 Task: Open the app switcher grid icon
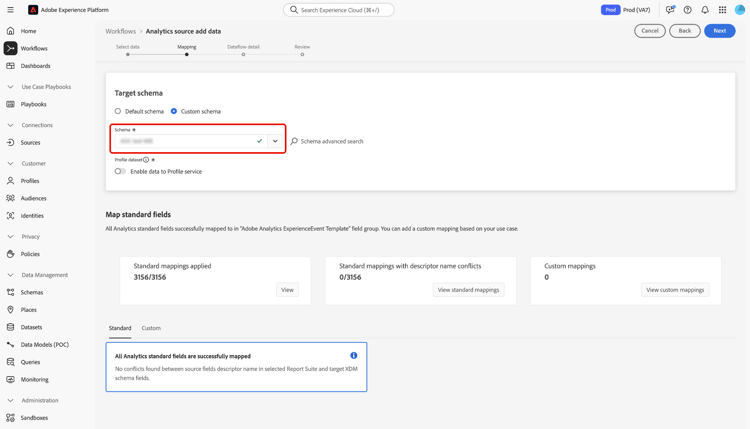(722, 10)
